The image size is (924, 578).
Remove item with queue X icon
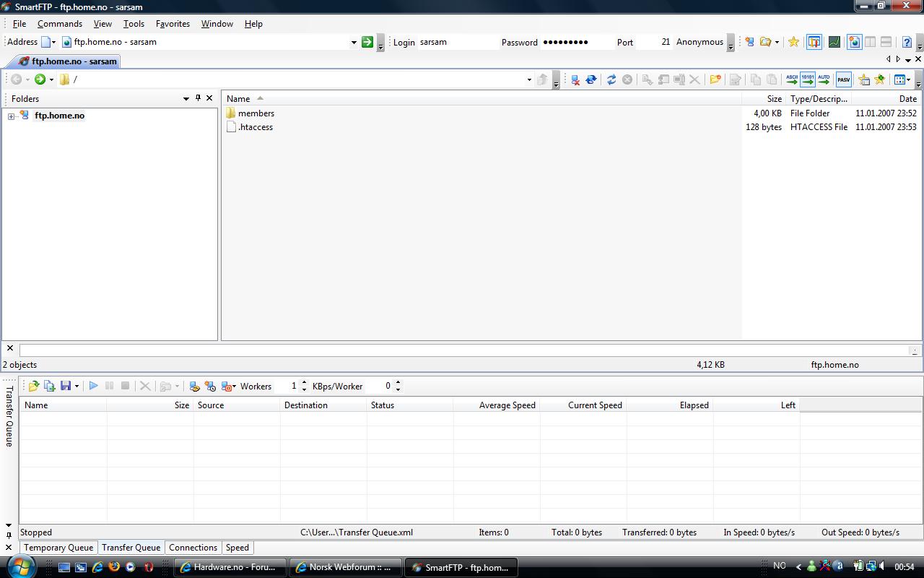(145, 386)
